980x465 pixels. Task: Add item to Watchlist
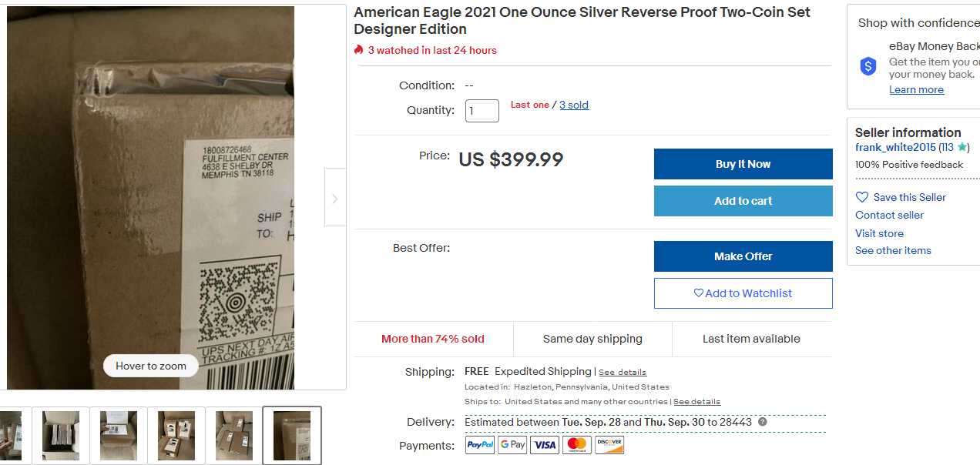[743, 293]
